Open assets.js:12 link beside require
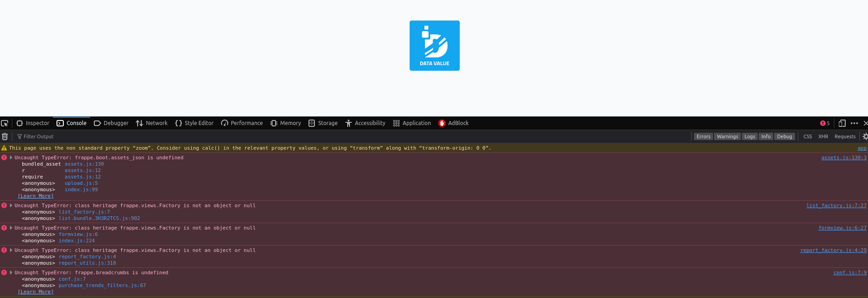The image size is (868, 298). coord(82,177)
